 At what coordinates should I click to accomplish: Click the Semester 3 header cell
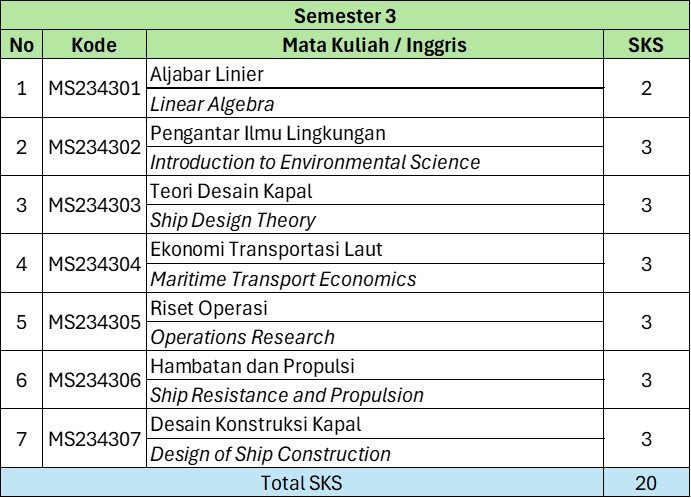[345, 16]
